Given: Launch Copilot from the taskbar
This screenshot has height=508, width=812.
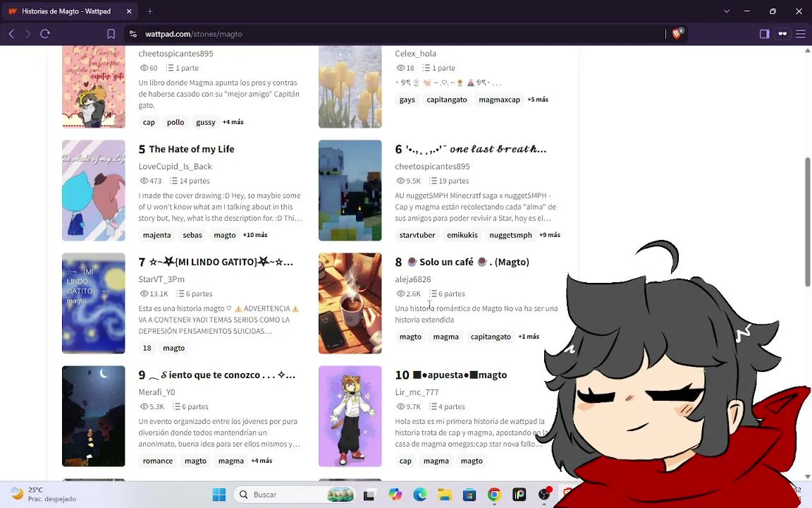Looking at the screenshot, I should [395, 495].
